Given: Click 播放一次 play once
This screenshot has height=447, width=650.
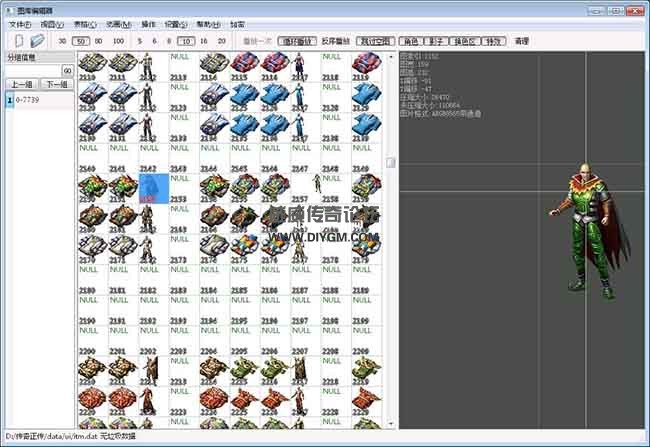Looking at the screenshot, I should point(257,41).
